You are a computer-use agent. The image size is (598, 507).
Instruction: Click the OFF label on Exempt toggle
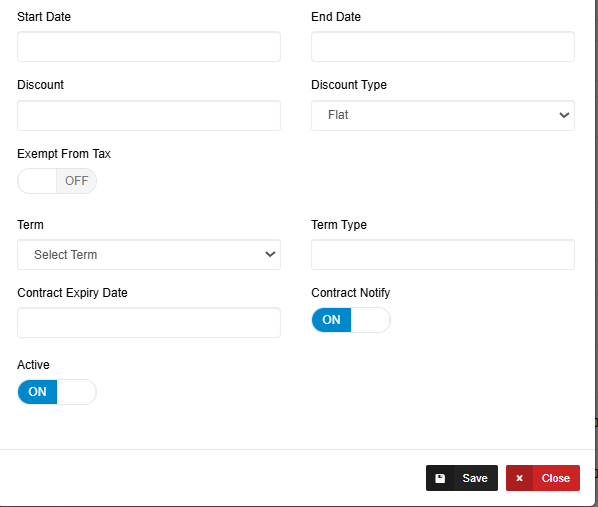click(x=76, y=181)
